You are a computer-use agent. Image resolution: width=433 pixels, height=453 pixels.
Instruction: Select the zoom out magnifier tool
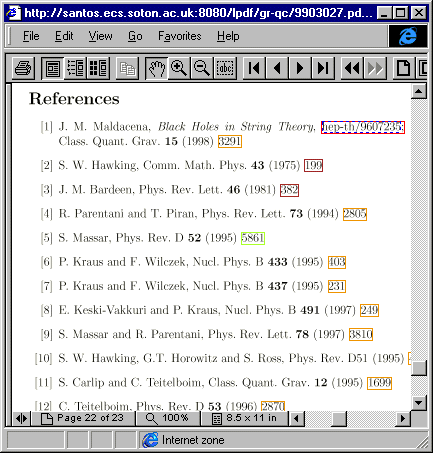click(202, 68)
